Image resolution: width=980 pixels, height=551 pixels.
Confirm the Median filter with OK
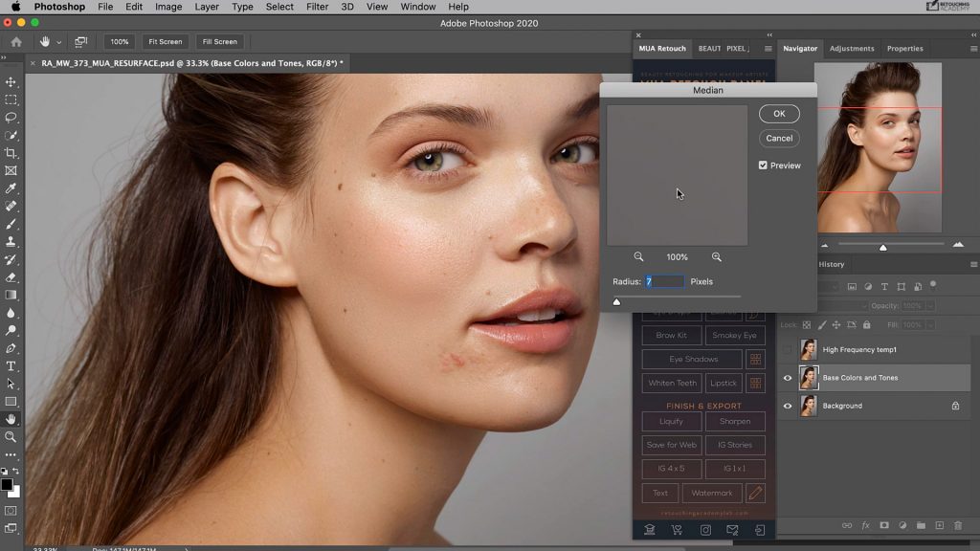[x=778, y=113]
